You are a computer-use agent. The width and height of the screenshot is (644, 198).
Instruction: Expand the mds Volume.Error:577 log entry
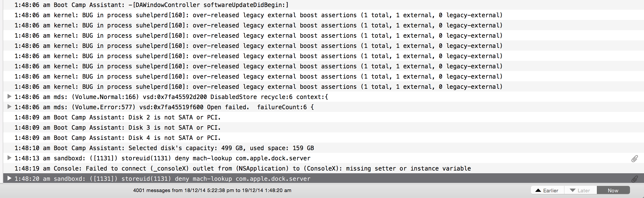pyautogui.click(x=9, y=107)
